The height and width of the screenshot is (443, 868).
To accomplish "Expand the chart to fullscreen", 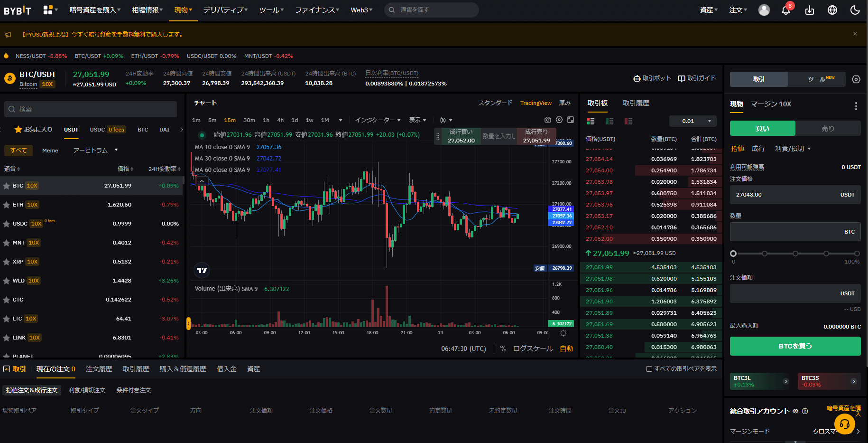I will (x=571, y=120).
